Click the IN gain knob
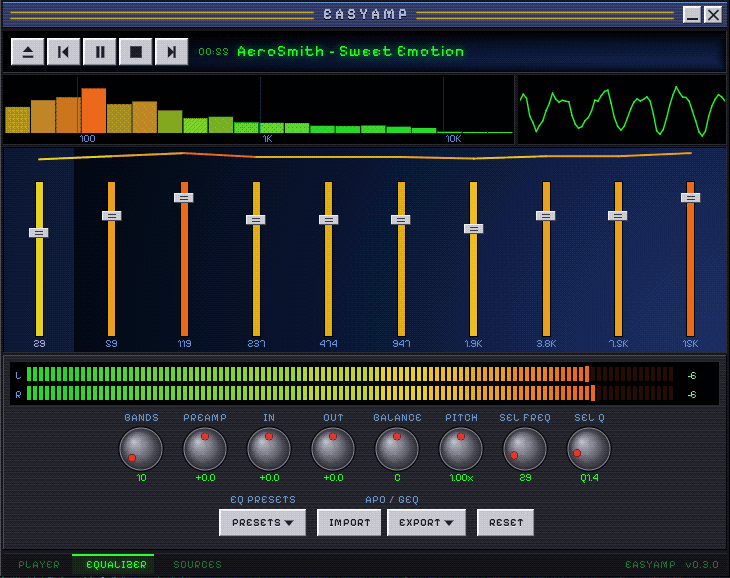This screenshot has height=578, width=730. 269,449
